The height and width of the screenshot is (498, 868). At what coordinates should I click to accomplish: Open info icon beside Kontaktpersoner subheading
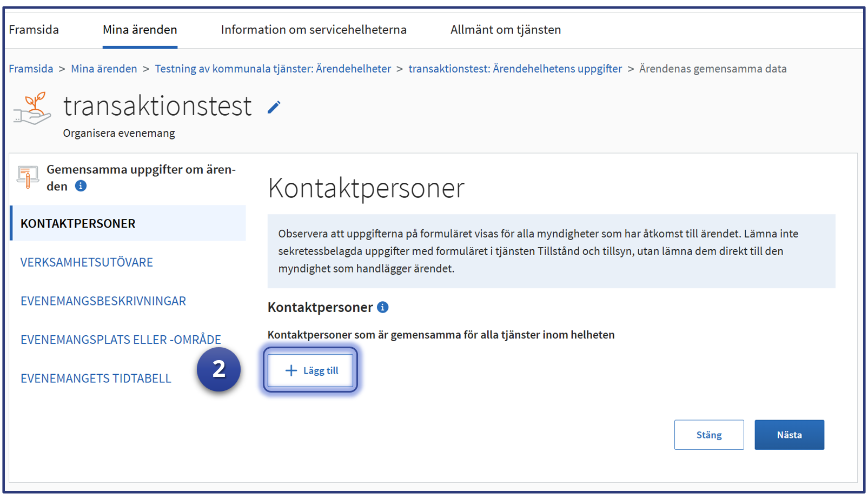click(x=383, y=307)
